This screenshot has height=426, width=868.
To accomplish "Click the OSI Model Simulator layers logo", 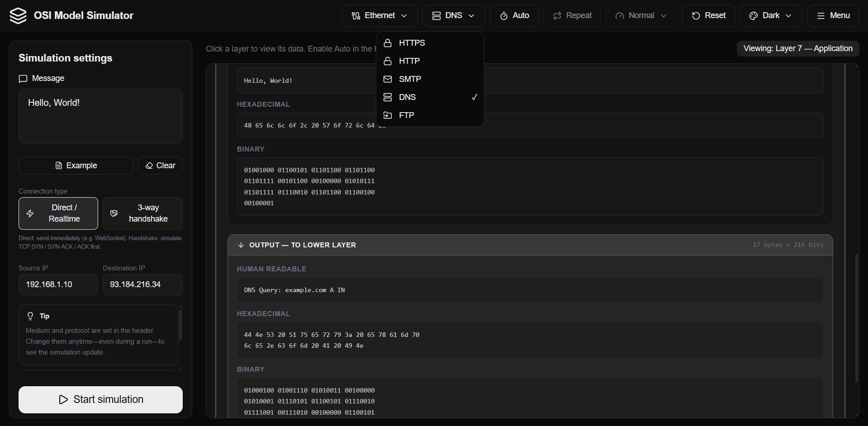I will pos(18,15).
